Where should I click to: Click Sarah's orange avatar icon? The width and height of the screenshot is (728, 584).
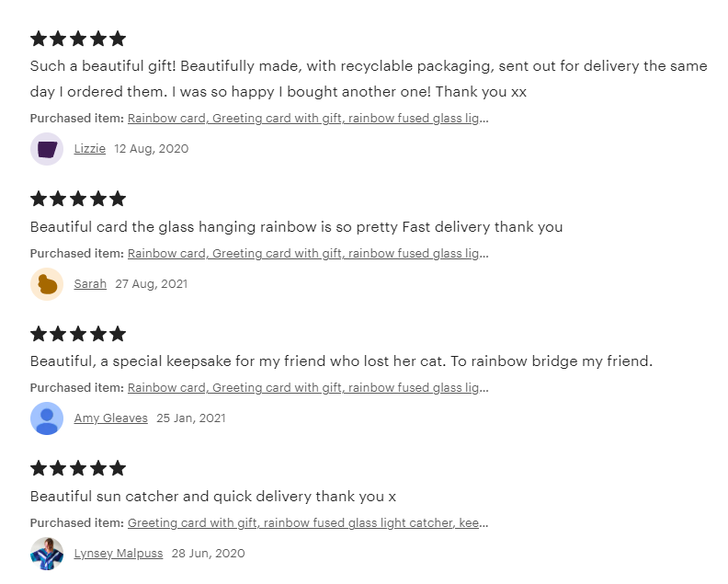pyautogui.click(x=47, y=284)
